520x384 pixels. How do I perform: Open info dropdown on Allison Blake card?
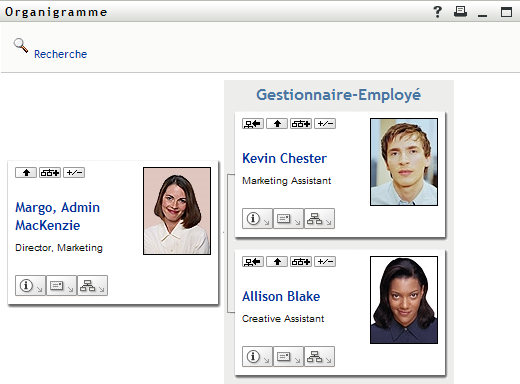coord(257,357)
